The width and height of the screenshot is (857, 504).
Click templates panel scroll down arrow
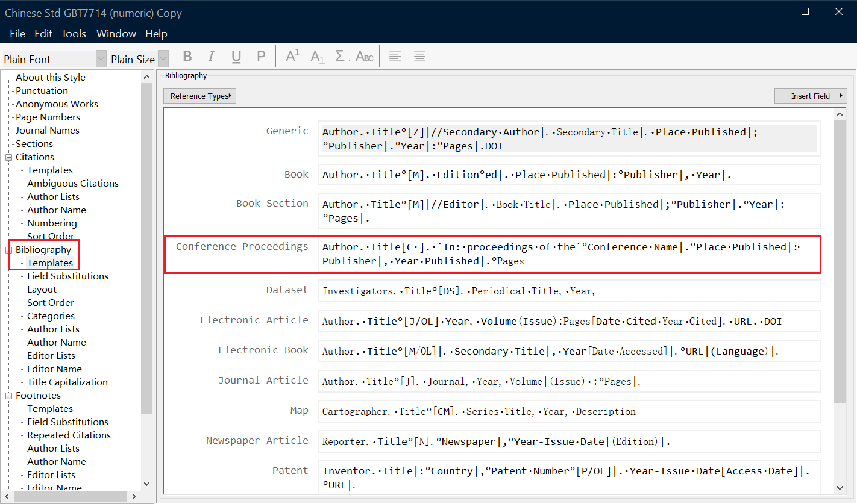click(840, 488)
